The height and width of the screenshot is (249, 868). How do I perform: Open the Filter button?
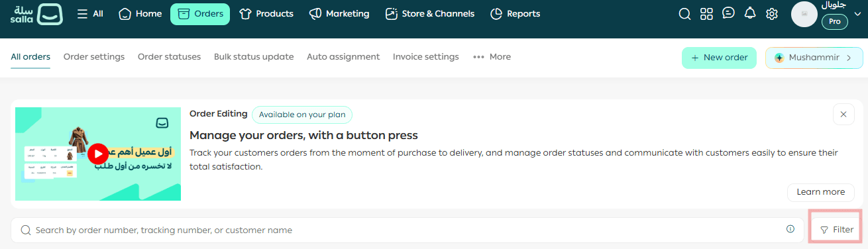click(836, 230)
